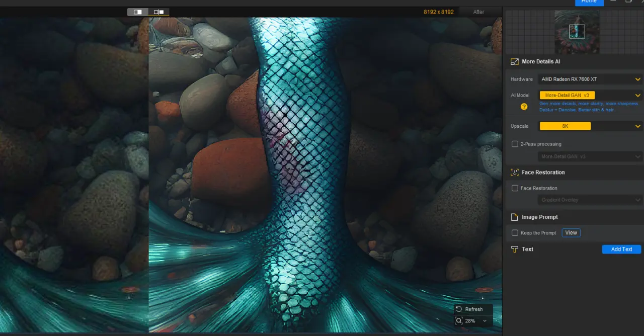Click the Refresh circular arrow icon
644x336 pixels.
coord(458,309)
